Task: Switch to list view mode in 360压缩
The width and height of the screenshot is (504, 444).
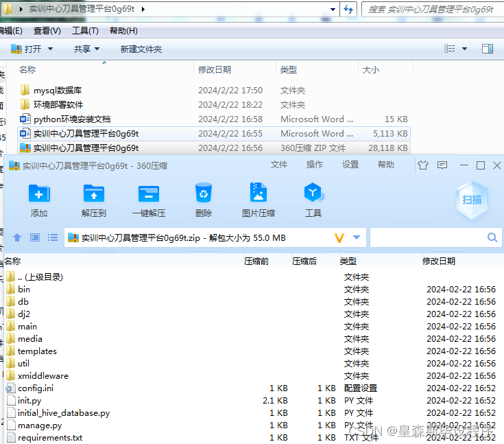Action: (x=53, y=237)
